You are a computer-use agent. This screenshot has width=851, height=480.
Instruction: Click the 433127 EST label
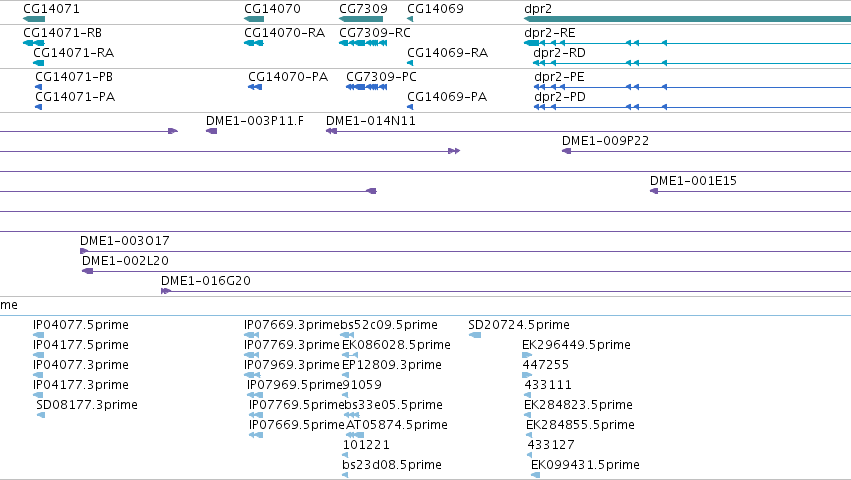pyautogui.click(x=551, y=445)
